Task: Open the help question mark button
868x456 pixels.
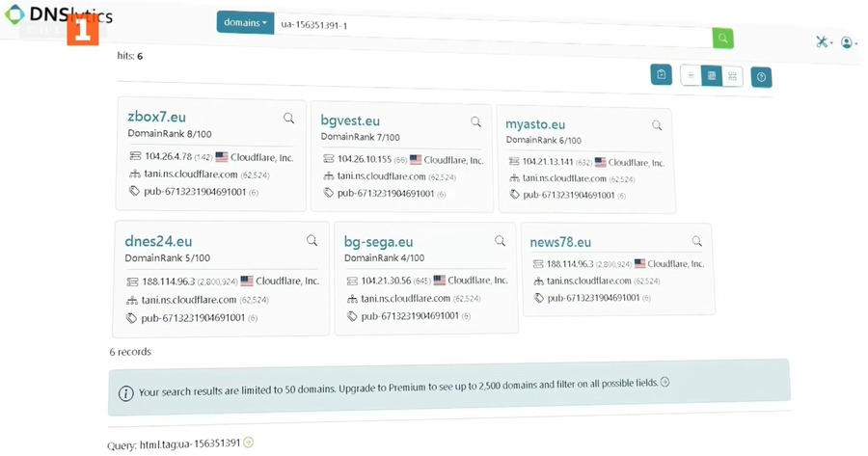Action: click(x=761, y=77)
